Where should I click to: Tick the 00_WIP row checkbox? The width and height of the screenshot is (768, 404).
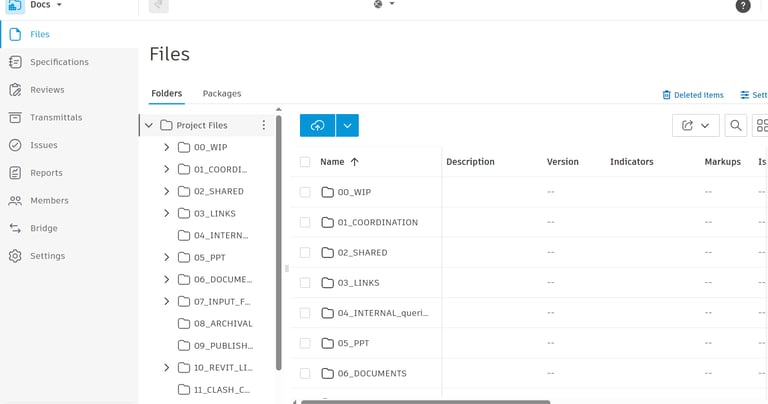(x=305, y=192)
